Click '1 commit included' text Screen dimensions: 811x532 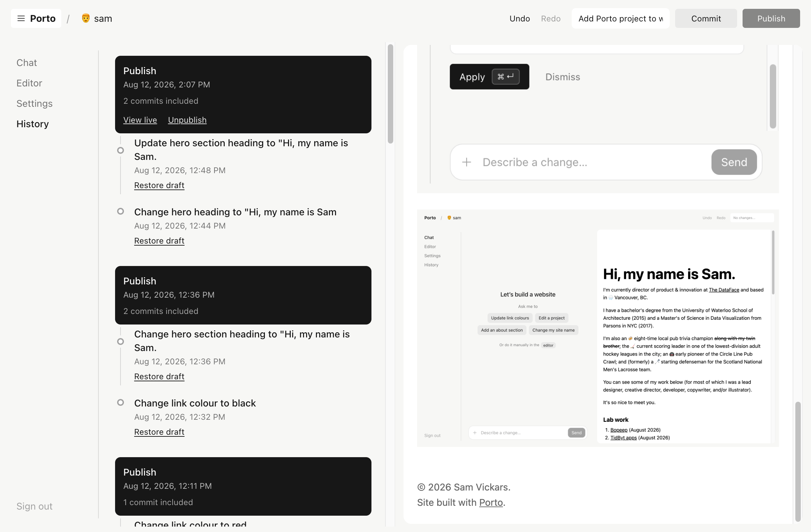tap(158, 502)
